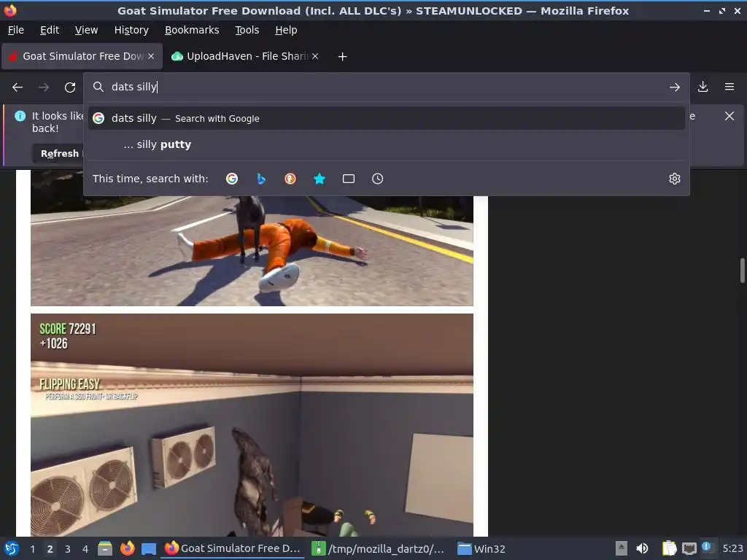
Task: Open the Firefox downloads panel
Action: click(x=703, y=87)
